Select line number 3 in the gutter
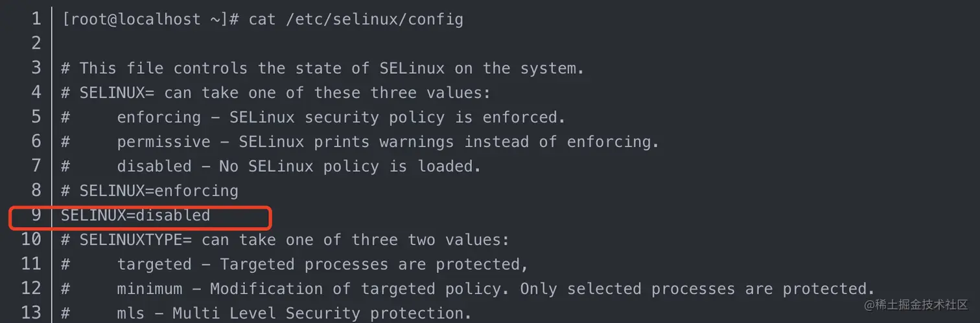 tap(36, 68)
